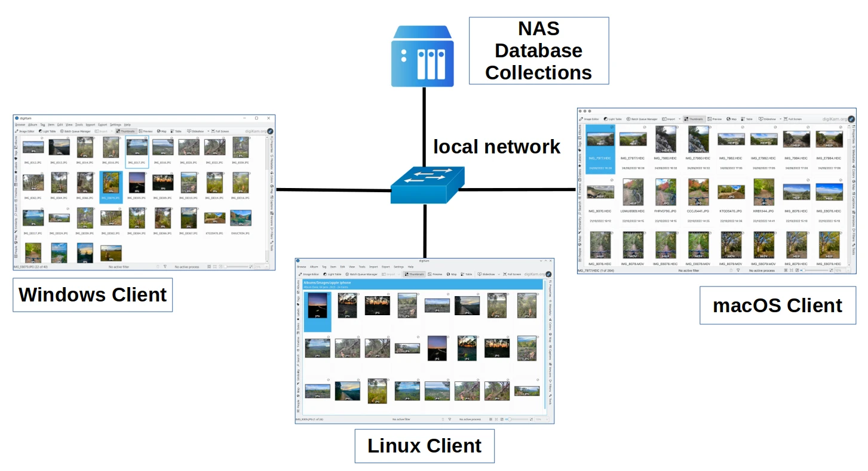Open the Album menu in Windows client
The height and width of the screenshot is (471, 868).
click(32, 124)
